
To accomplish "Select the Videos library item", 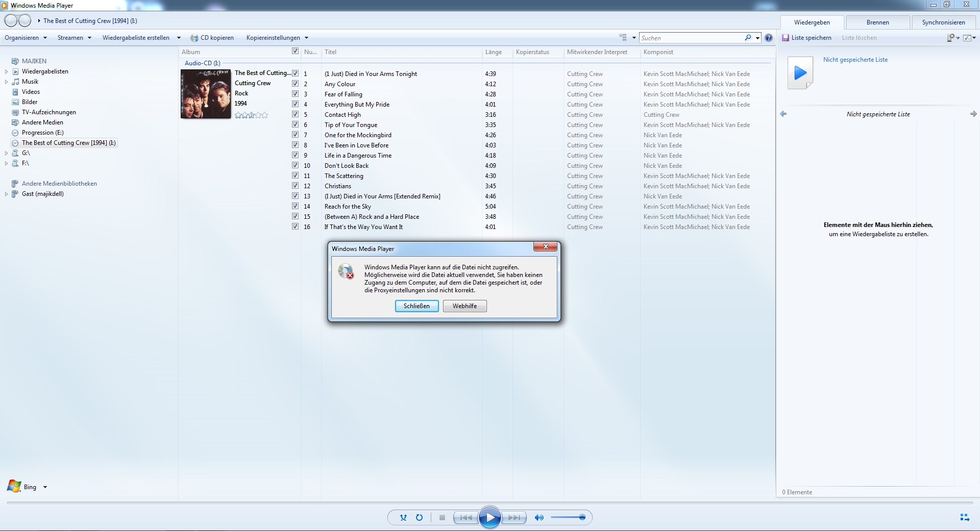I will click(31, 92).
